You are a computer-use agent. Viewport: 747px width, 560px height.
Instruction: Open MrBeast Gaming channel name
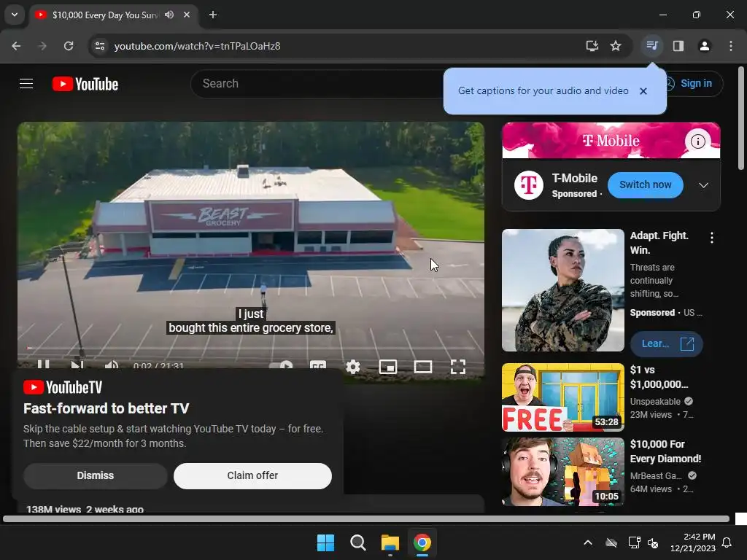(656, 475)
